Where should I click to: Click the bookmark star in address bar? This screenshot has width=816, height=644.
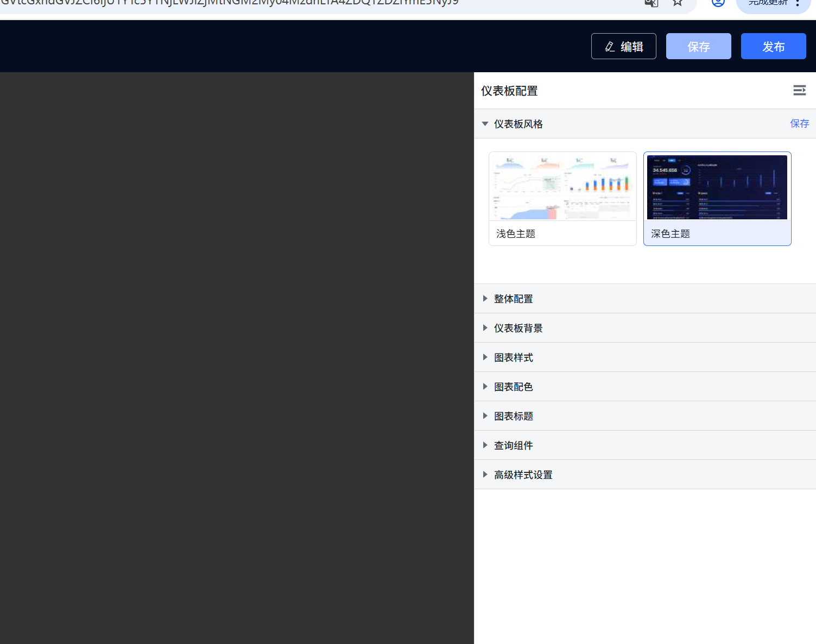[x=677, y=3]
